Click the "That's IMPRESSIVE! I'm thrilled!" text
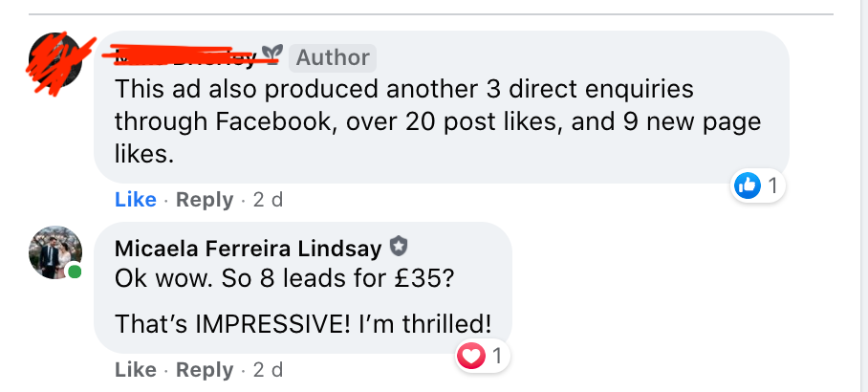 point(303,323)
